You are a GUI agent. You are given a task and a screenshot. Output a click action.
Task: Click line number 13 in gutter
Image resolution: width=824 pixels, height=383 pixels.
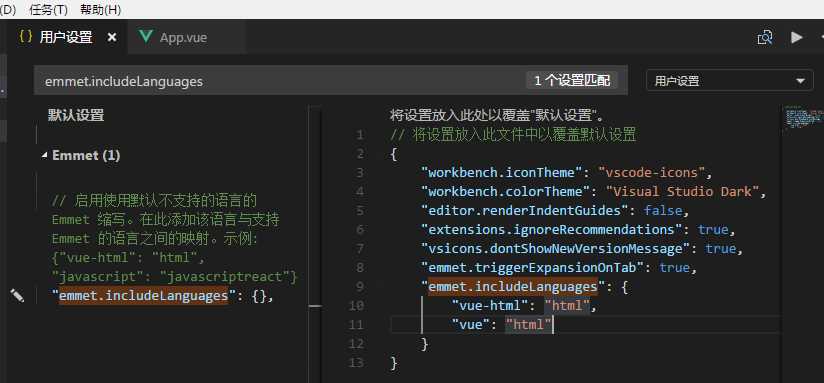(356, 363)
